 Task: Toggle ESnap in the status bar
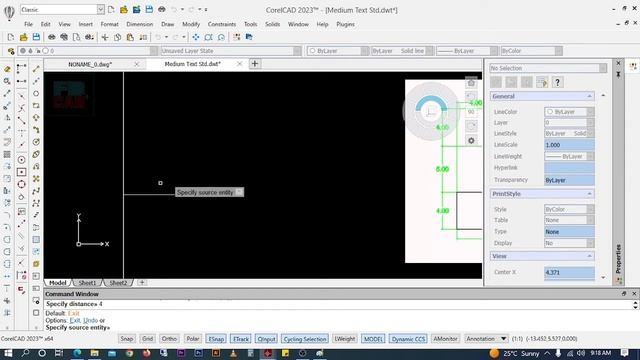pos(216,339)
